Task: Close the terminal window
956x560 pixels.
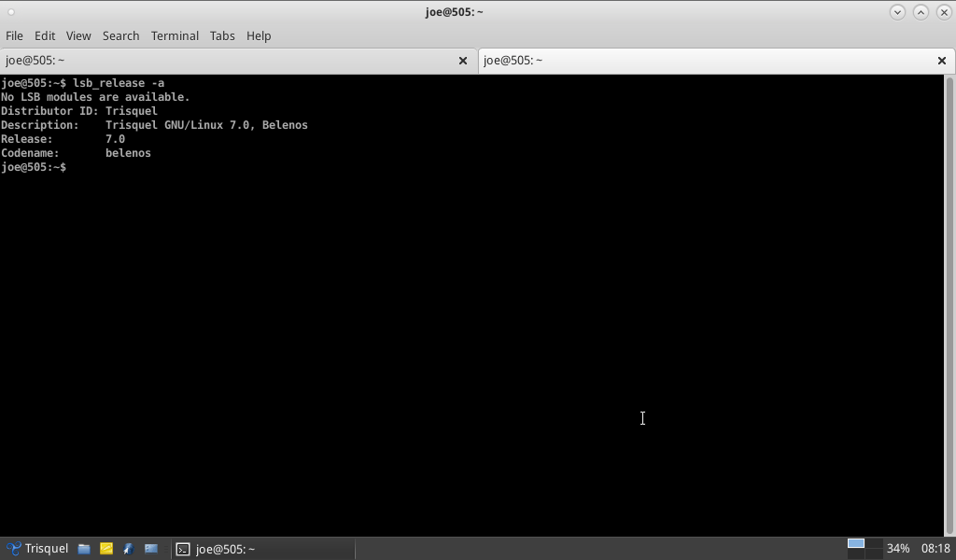Action: pos(944,12)
